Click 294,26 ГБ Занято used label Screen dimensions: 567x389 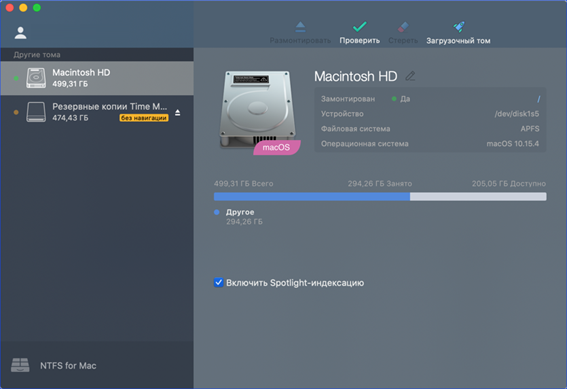(380, 184)
